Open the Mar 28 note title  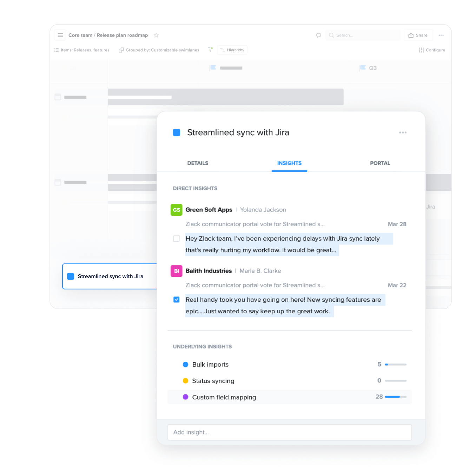pyautogui.click(x=255, y=224)
